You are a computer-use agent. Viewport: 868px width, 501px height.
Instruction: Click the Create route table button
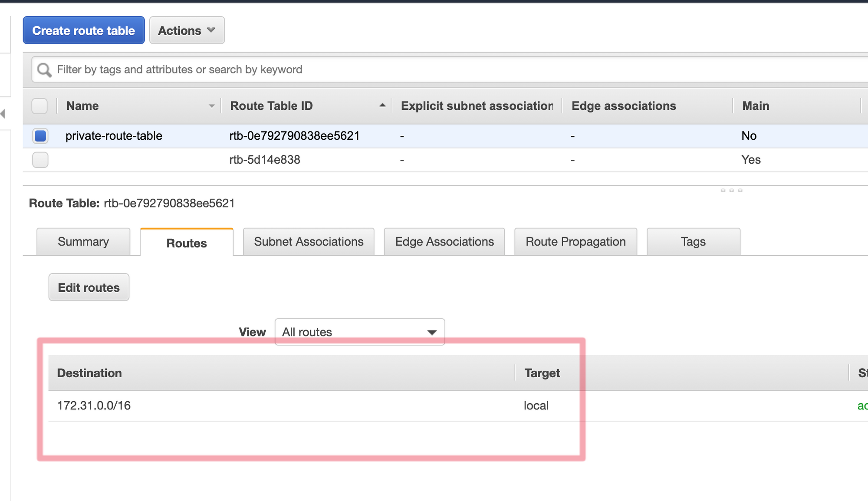coord(84,30)
